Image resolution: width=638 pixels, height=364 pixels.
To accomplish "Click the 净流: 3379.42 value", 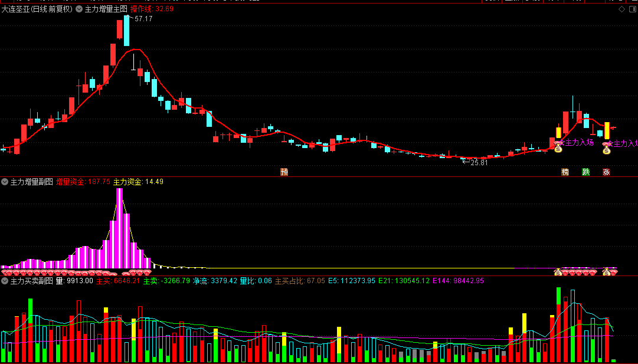I will [x=215, y=281].
